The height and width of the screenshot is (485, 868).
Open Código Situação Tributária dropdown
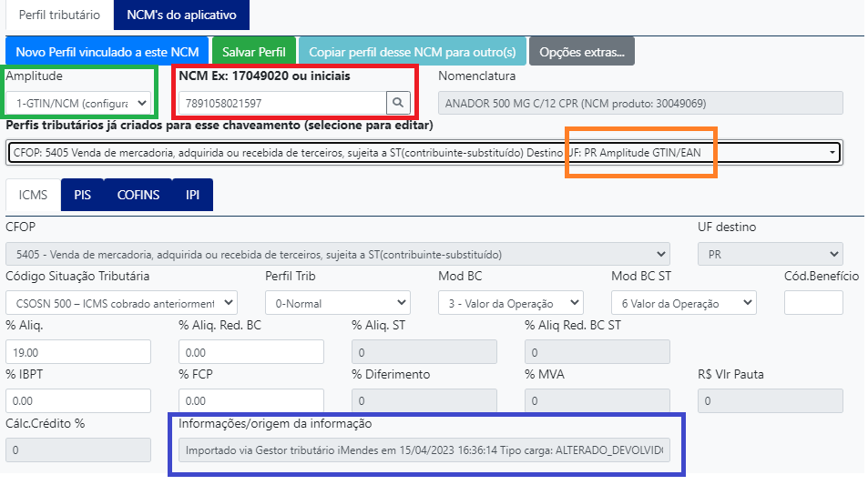click(121, 303)
